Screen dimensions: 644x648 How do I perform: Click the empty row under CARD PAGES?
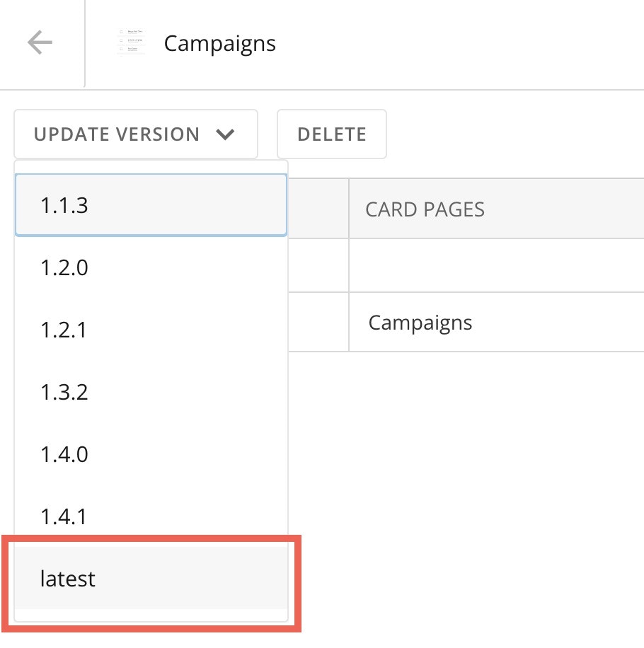(496, 265)
